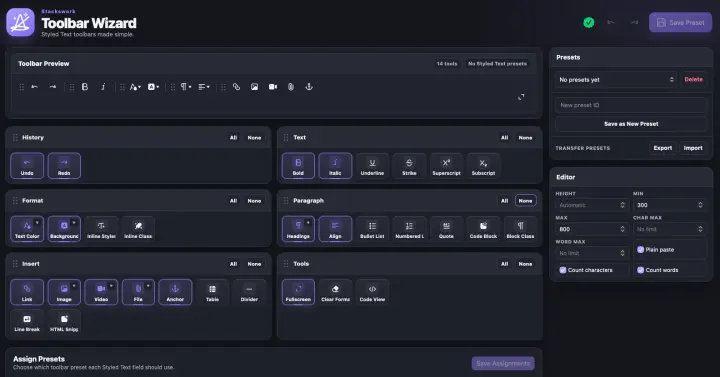This screenshot has width=720, height=377.
Task: Open the align dropdown in Toolbar Preview
Action: click(204, 87)
